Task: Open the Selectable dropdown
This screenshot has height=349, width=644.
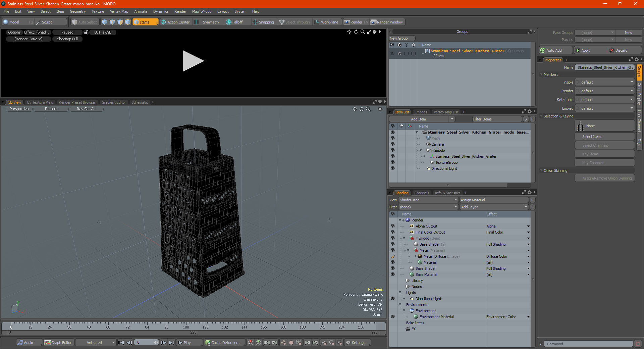Action: tap(605, 100)
